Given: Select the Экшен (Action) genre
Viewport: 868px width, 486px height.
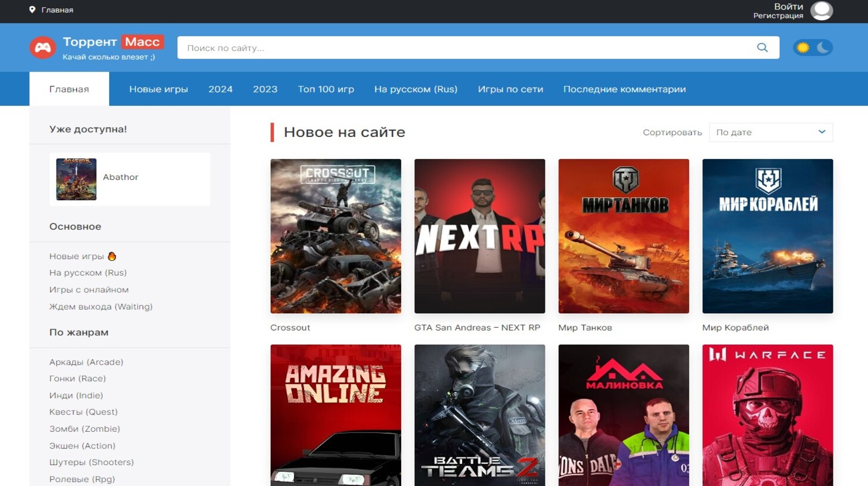Looking at the screenshot, I should click(82, 445).
